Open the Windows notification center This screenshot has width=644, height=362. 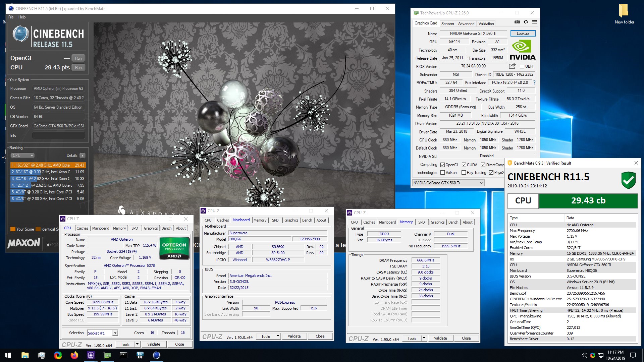tap(633, 355)
